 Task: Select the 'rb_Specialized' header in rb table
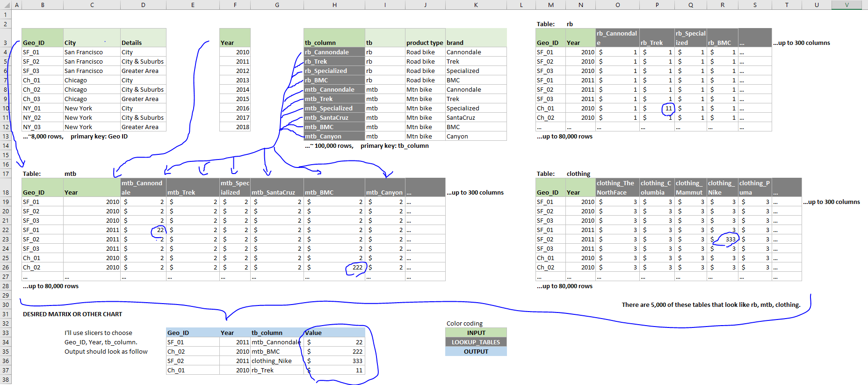pyautogui.click(x=690, y=38)
